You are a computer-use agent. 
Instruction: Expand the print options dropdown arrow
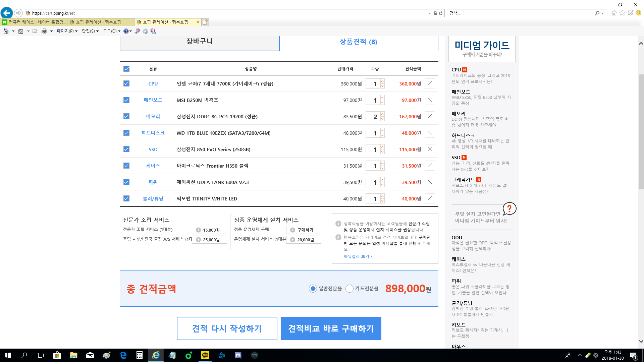pyautogui.click(x=51, y=31)
